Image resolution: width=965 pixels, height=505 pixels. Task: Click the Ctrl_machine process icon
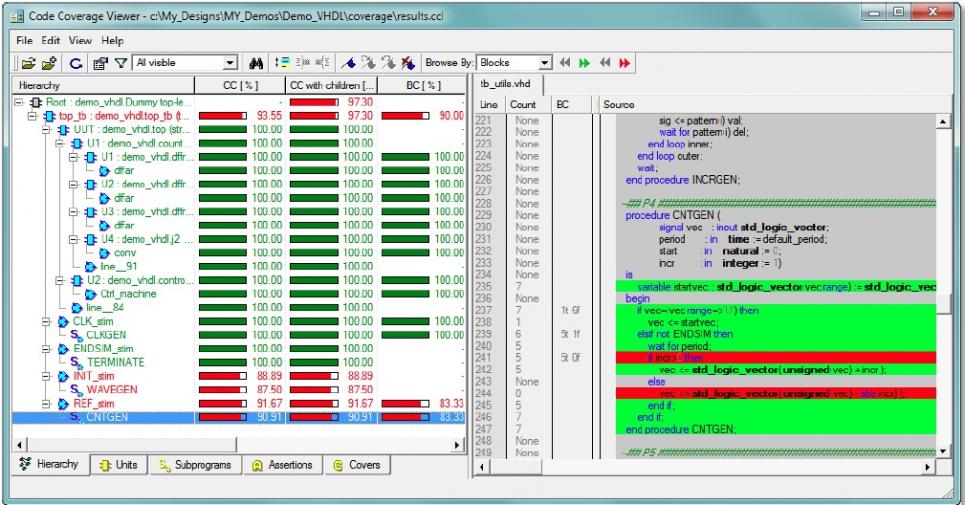[90, 294]
